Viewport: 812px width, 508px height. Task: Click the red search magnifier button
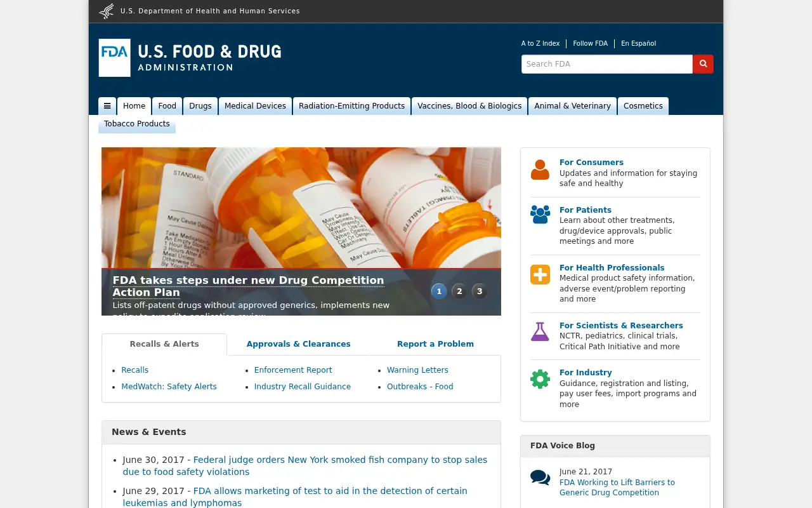703,64
